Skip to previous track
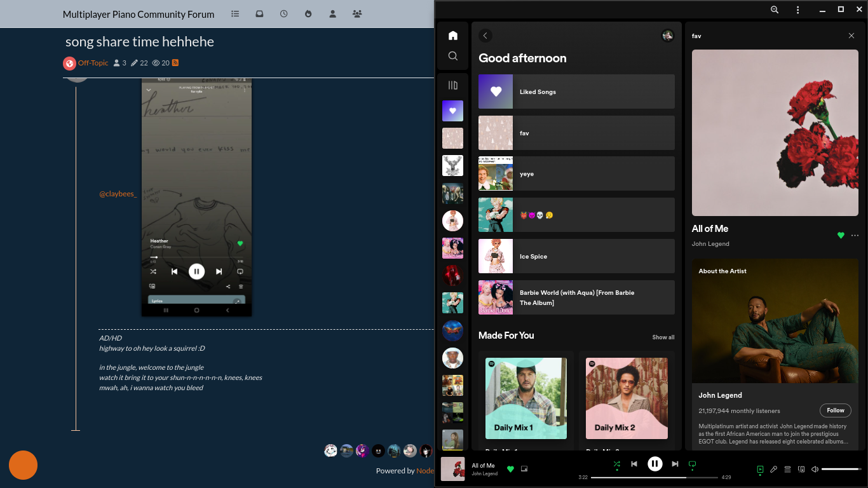This screenshot has height=488, width=868. pyautogui.click(x=634, y=464)
